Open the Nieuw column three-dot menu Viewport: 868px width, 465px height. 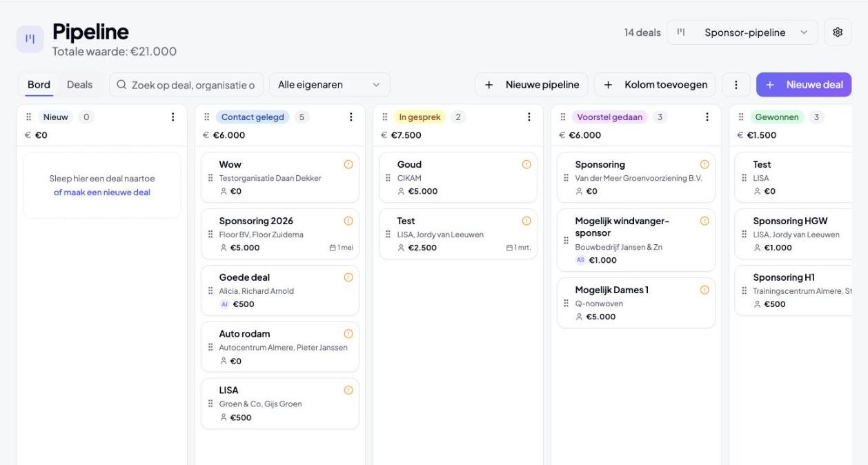[173, 117]
